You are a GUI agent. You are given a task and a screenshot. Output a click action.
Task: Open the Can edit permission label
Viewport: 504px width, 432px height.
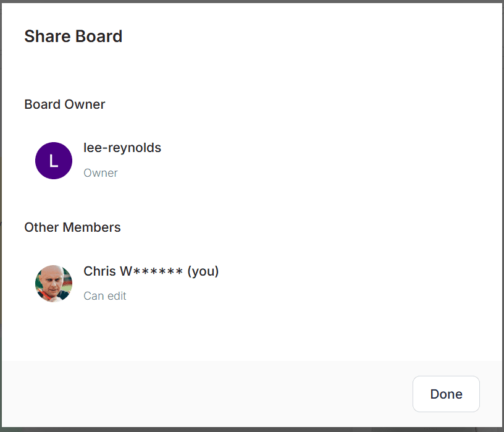(x=105, y=296)
